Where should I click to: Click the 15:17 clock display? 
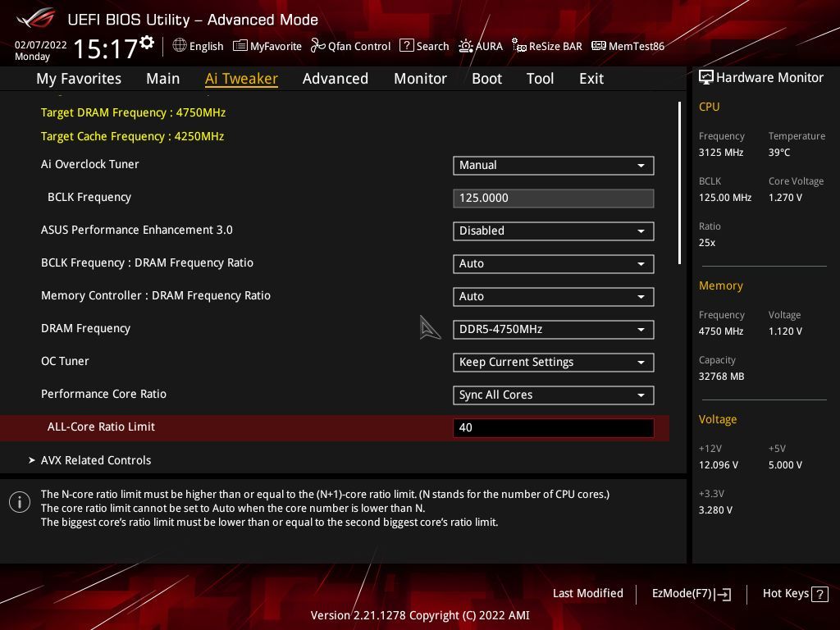[106, 48]
